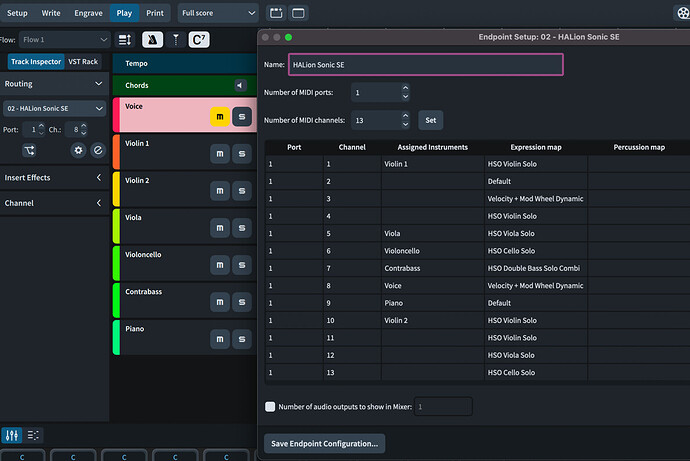The height and width of the screenshot is (461, 690).
Task: Click the Percussion map column header
Action: tap(639, 147)
